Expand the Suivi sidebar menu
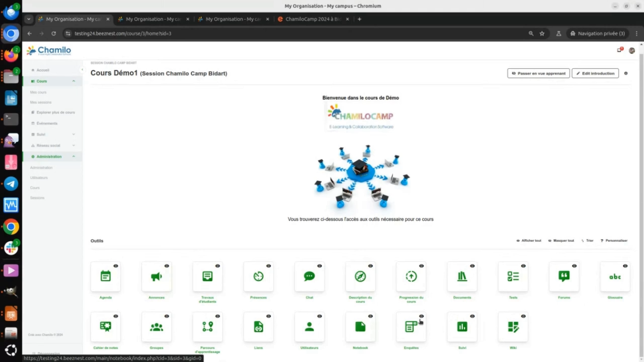The width and height of the screenshot is (644, 362). click(x=74, y=134)
